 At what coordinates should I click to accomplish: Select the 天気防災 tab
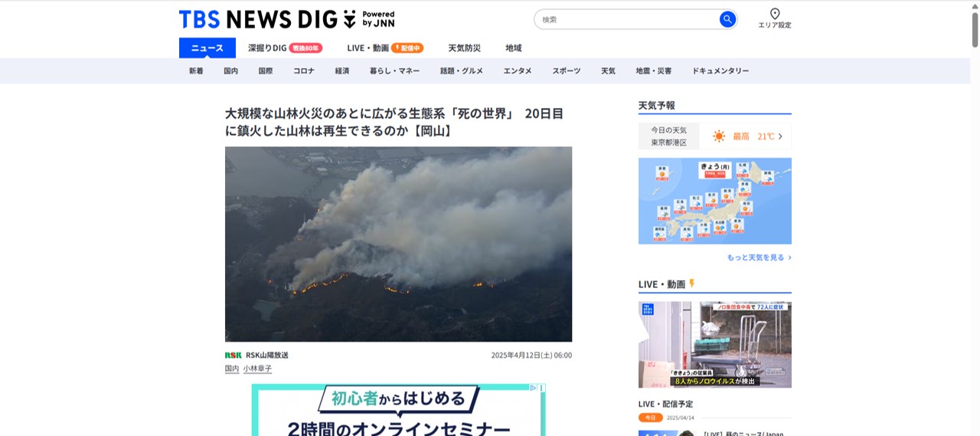(x=465, y=48)
